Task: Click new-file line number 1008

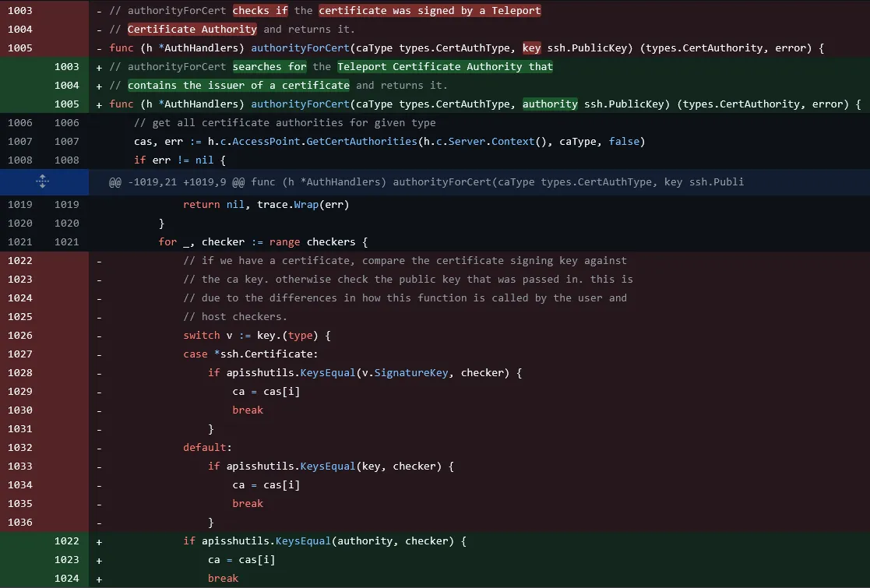Action: [67, 160]
